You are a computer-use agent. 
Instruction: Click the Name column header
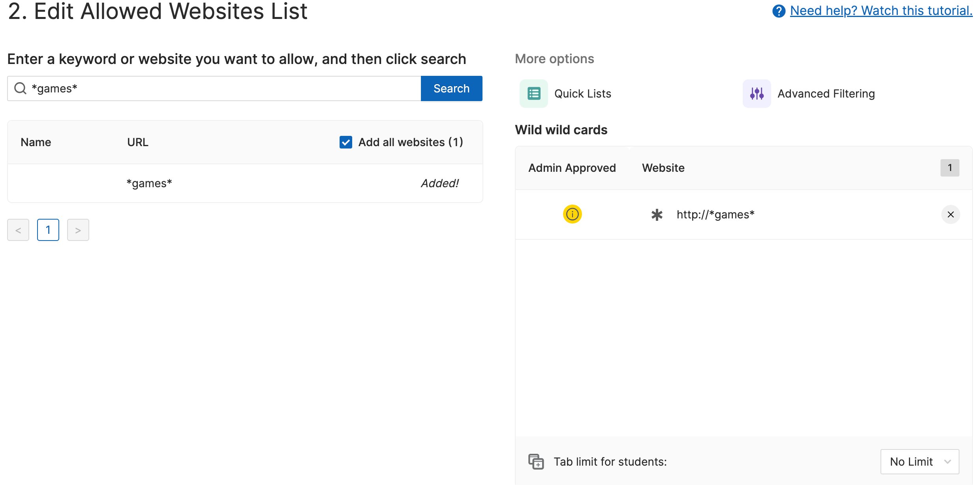click(x=36, y=142)
